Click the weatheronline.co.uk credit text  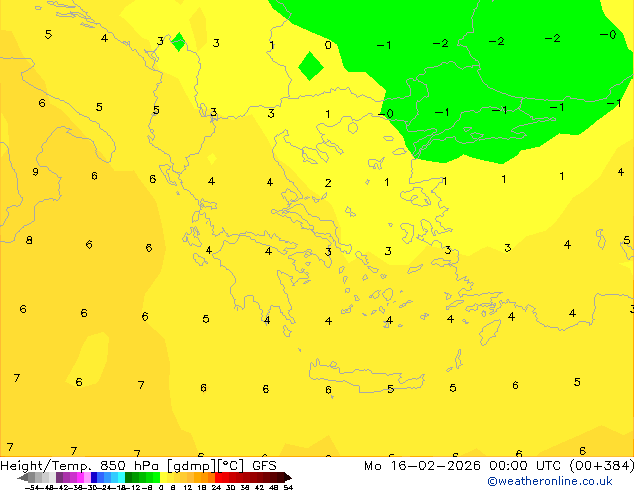click(x=550, y=481)
